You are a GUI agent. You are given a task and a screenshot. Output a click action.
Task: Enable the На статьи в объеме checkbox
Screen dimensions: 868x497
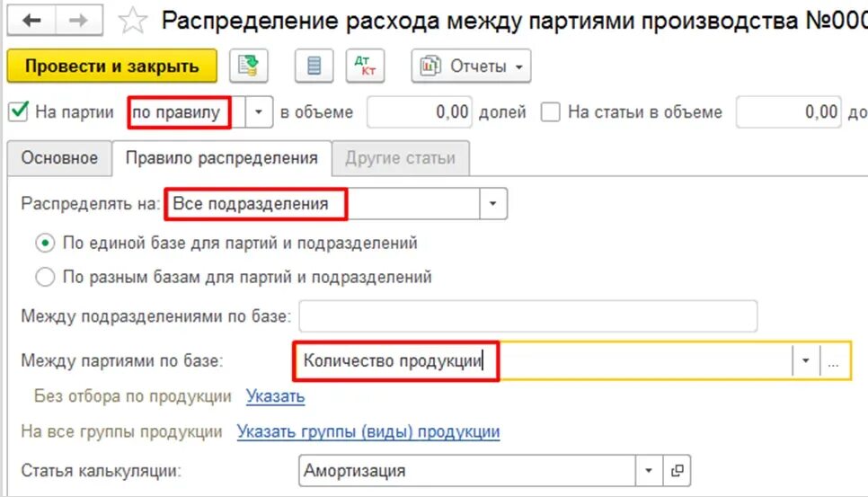[550, 111]
